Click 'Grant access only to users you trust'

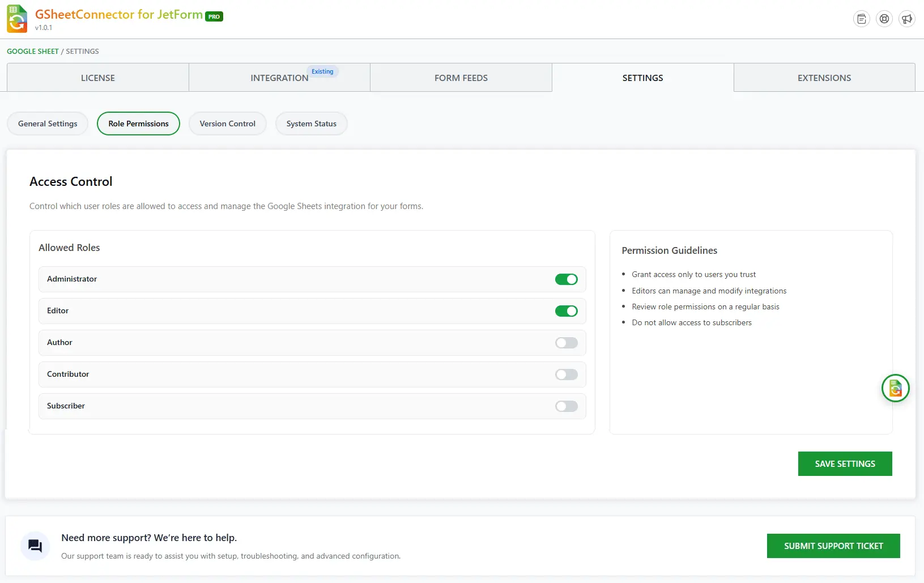694,274
